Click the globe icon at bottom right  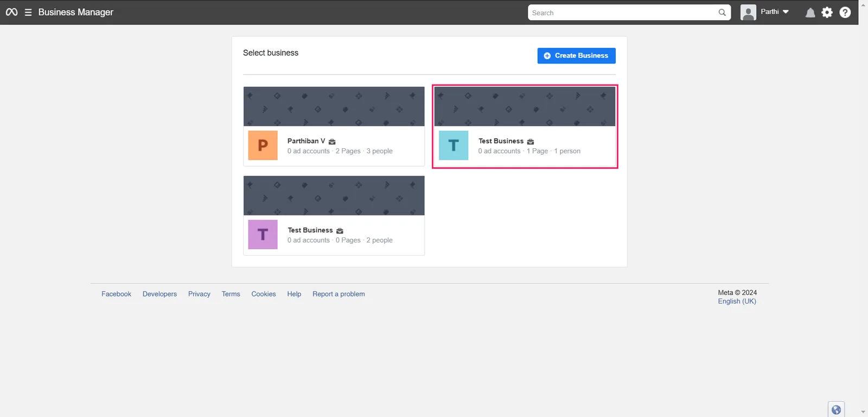click(x=836, y=410)
